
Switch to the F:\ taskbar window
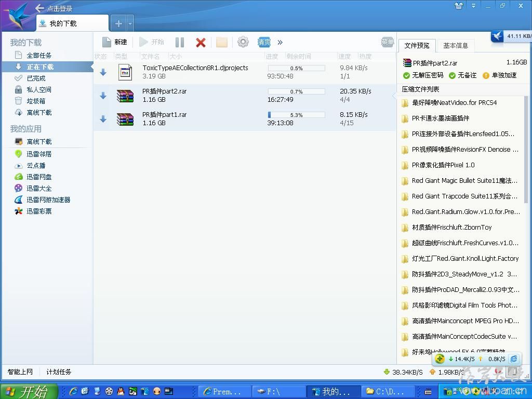pyautogui.click(x=278, y=392)
